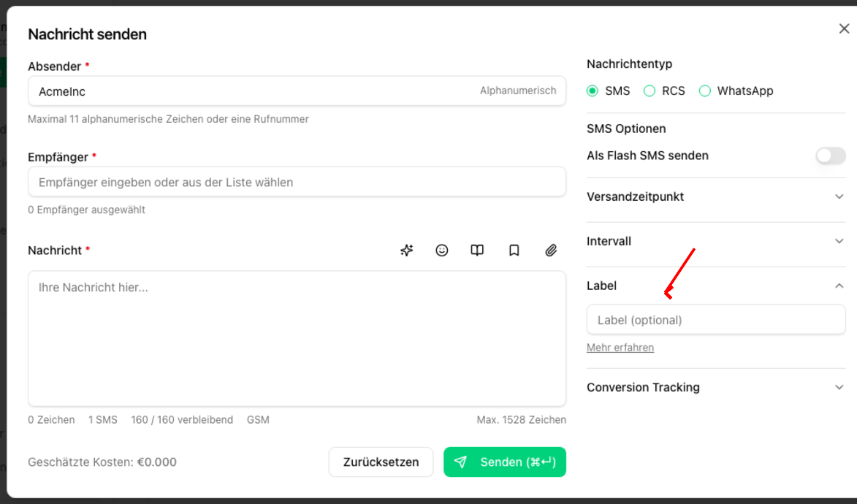Expand the Versandzeitpunkt section

pos(839,197)
